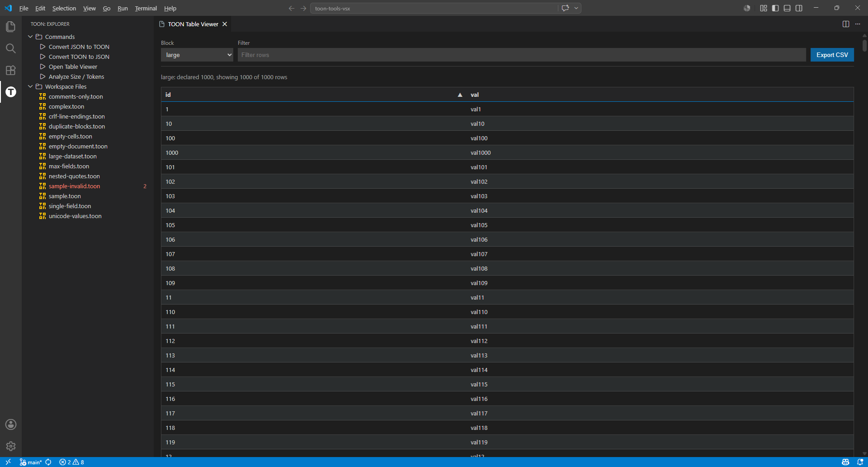This screenshot has height=467, width=868.
Task: Toggle the bottom panel visibility
Action: pyautogui.click(x=787, y=8)
